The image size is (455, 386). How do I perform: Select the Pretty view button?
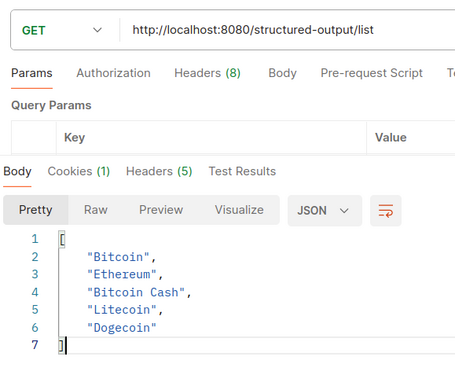36,210
